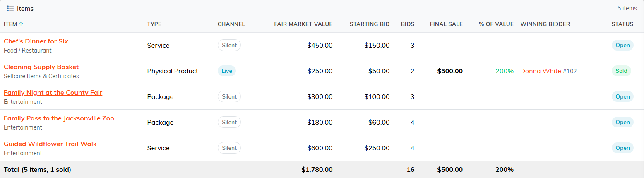Click $60.00 starting bid cell
The width and height of the screenshot is (644, 178).
tap(379, 123)
